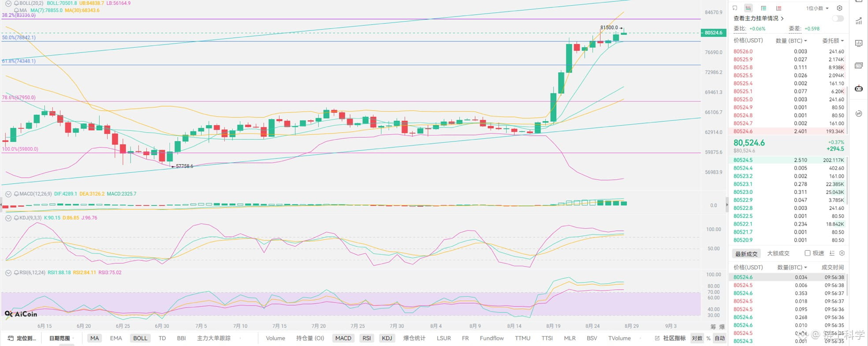Toggle 对数 logarithmic price scale
Screen dimensions: 868x346
pyautogui.click(x=697, y=339)
